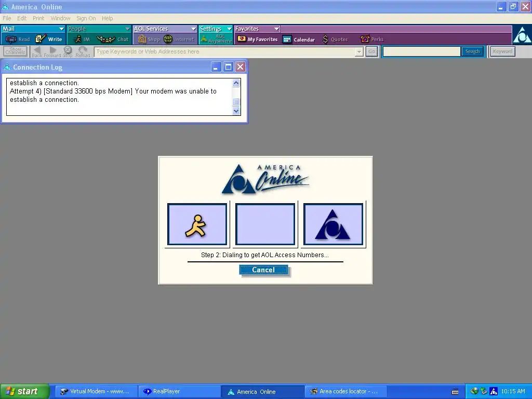This screenshot has width=532, height=399.
Task: Click the keyboard icon on taskbar
Action: (455, 392)
